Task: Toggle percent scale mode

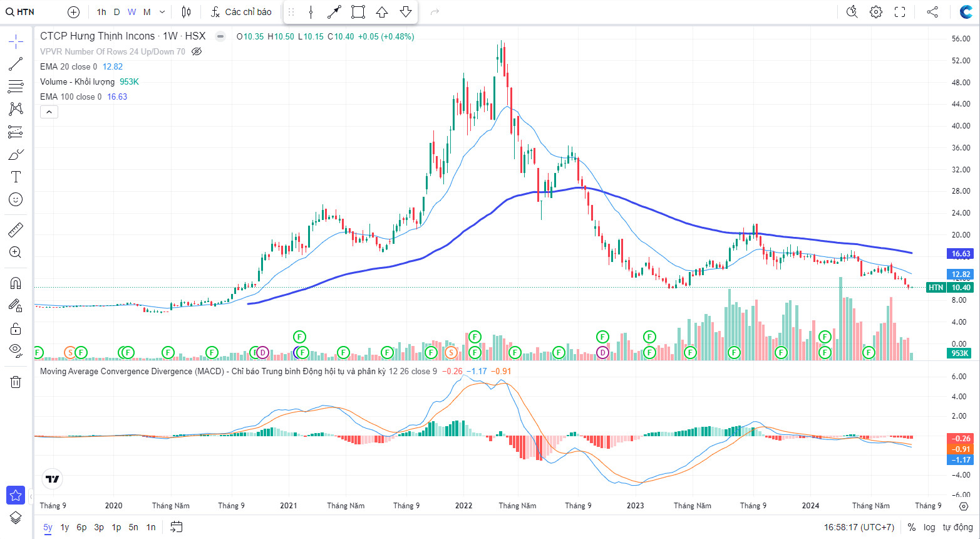Action: point(911,527)
